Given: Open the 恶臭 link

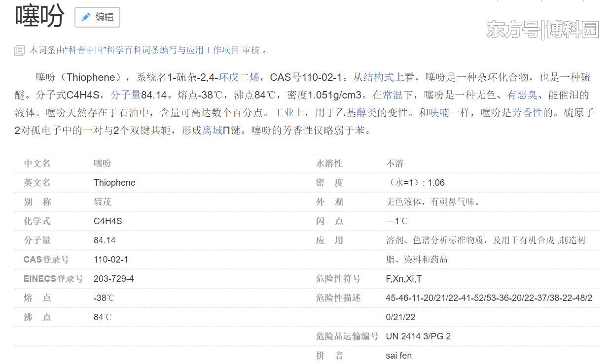Looking at the screenshot, I should point(528,95).
